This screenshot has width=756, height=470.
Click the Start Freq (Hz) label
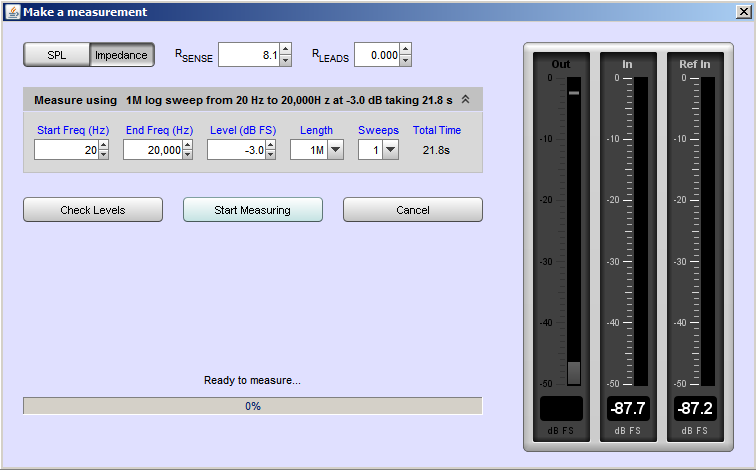pyautogui.click(x=73, y=130)
